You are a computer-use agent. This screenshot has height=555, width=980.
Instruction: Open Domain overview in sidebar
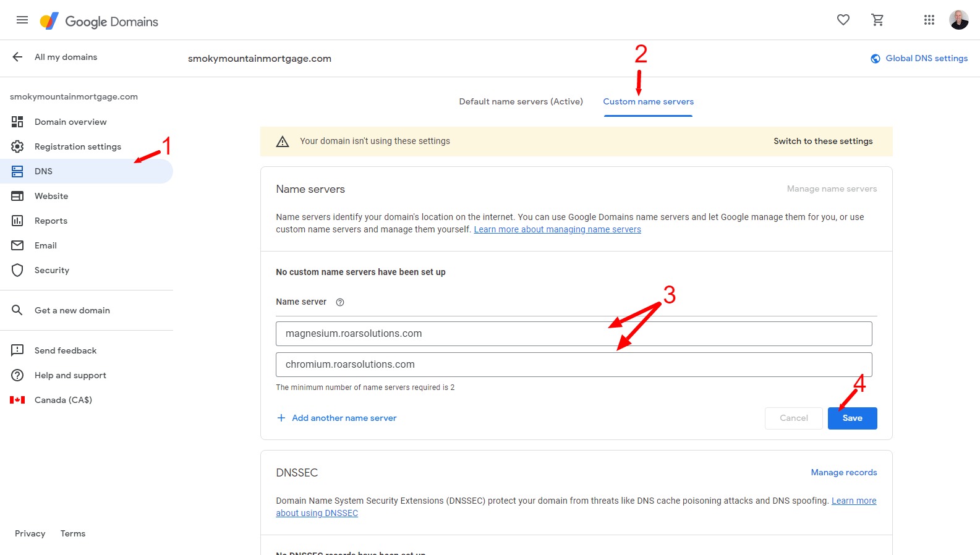tap(70, 122)
